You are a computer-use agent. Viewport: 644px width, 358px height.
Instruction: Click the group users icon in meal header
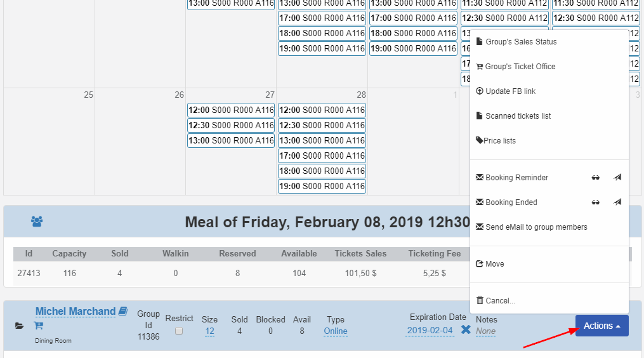coord(37,222)
